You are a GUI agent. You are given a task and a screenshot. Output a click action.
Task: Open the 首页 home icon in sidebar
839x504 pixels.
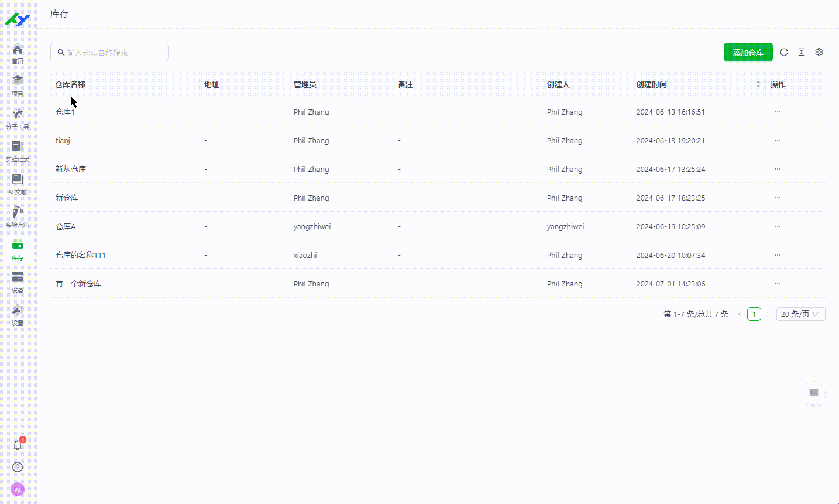coord(18,53)
